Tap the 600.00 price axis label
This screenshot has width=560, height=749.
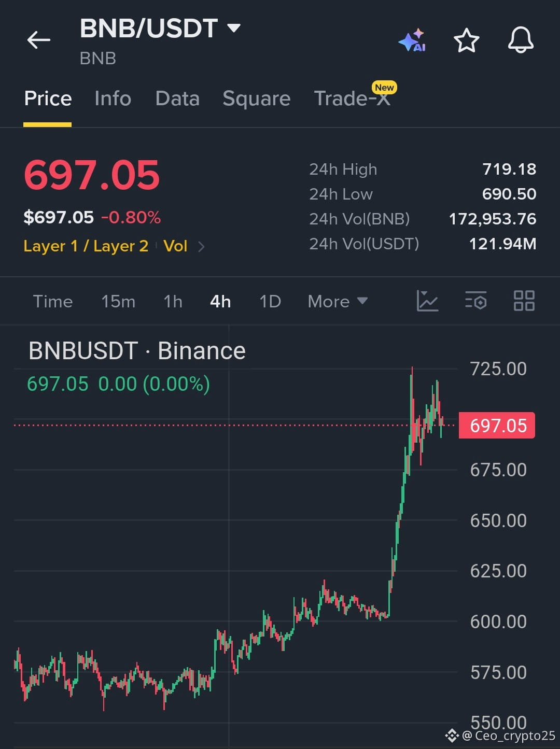click(498, 621)
